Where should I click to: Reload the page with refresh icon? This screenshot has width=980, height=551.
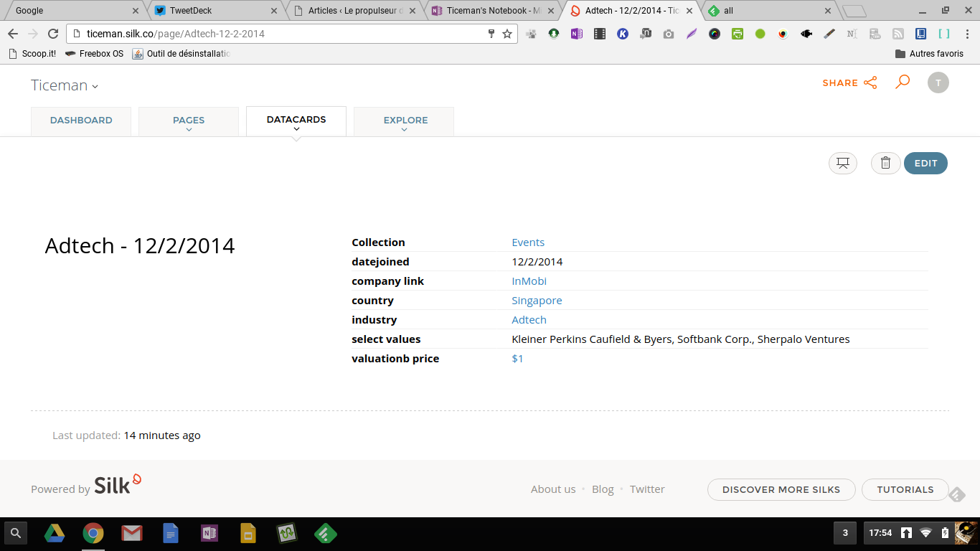click(53, 34)
